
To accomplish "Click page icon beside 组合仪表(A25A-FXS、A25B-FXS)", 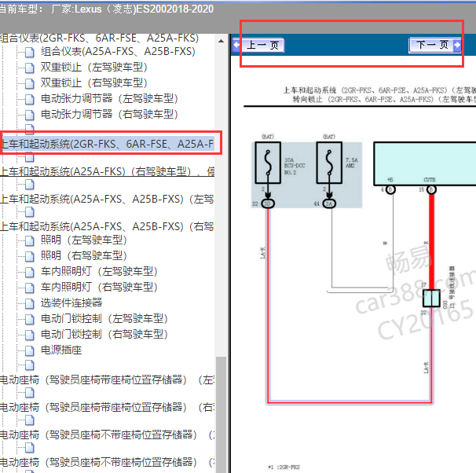I will click(x=29, y=52).
